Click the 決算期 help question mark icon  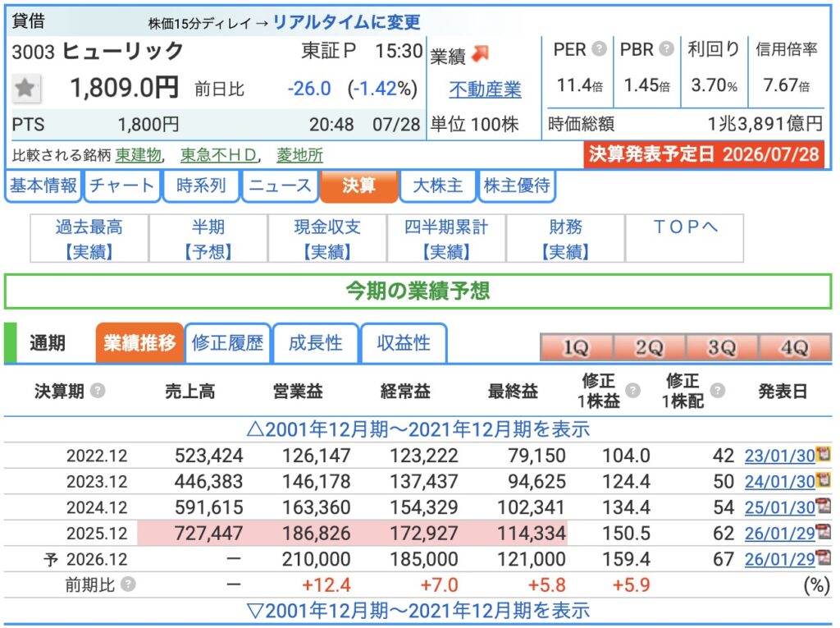[98, 391]
